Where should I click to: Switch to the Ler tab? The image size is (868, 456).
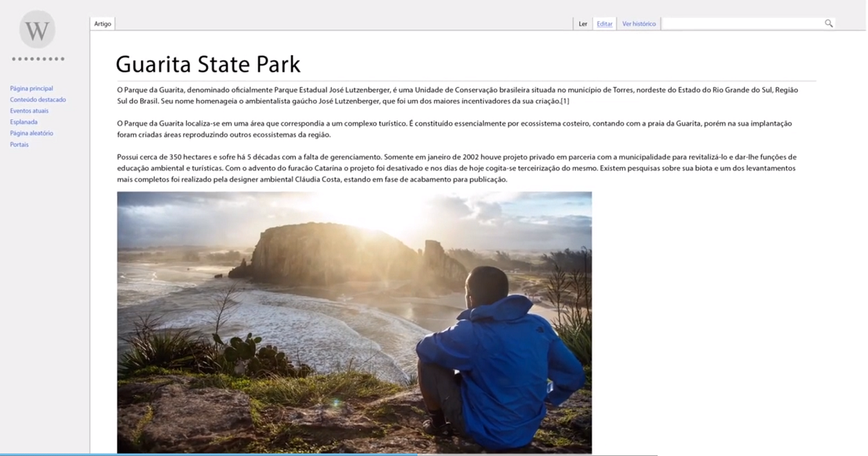[x=583, y=24]
